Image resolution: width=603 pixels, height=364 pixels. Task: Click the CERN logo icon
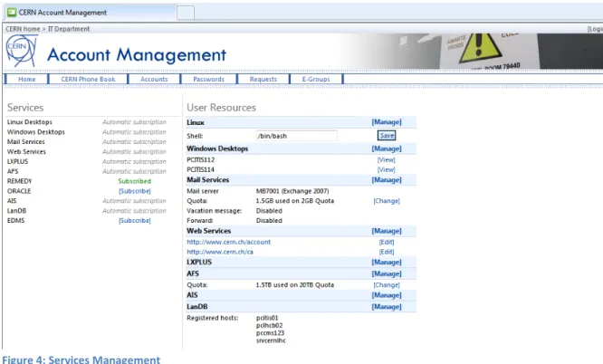pos(22,51)
